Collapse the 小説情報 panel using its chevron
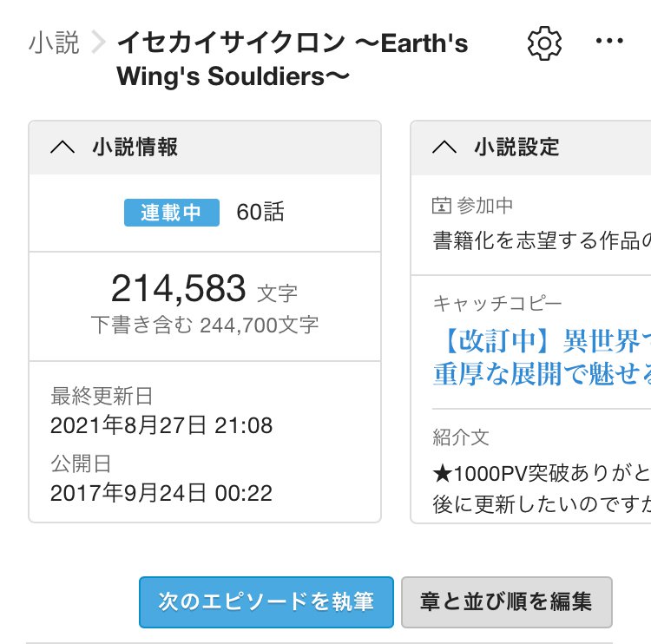 click(62, 148)
